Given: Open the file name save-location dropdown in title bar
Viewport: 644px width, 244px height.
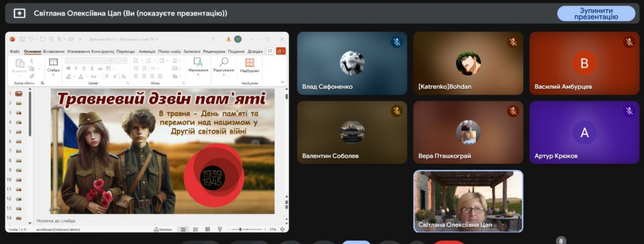Looking at the screenshot, I should click(x=156, y=39).
